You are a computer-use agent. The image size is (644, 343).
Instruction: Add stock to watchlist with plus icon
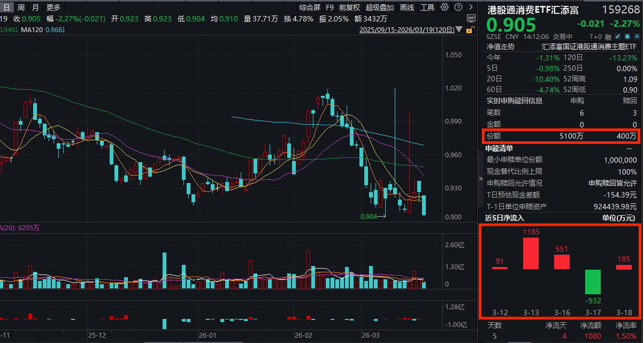tap(638, 37)
